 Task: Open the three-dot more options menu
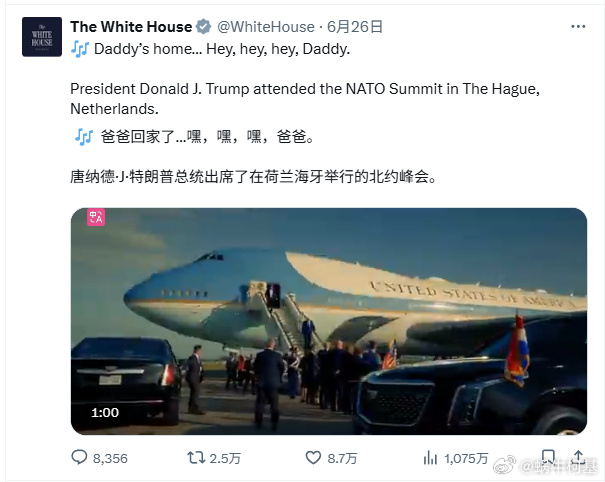[x=578, y=26]
